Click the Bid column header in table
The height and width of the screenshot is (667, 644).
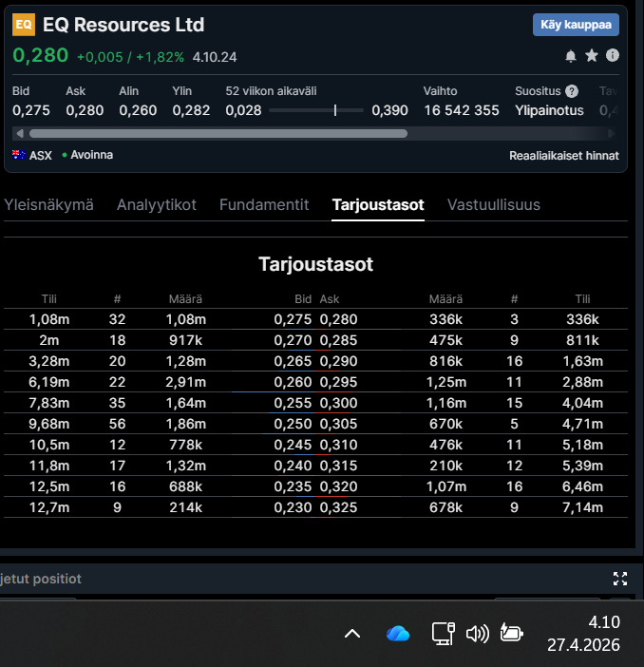click(x=303, y=299)
